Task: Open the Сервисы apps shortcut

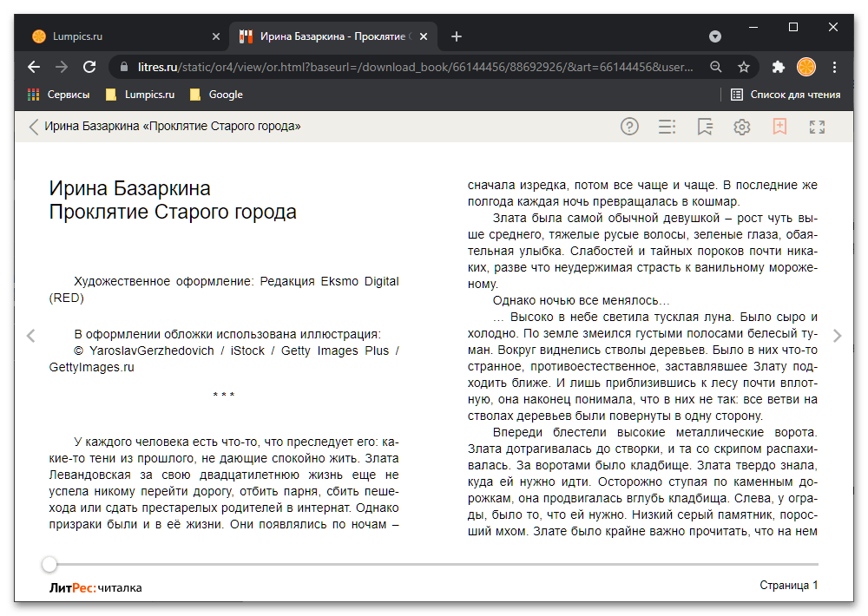Action: [x=59, y=95]
